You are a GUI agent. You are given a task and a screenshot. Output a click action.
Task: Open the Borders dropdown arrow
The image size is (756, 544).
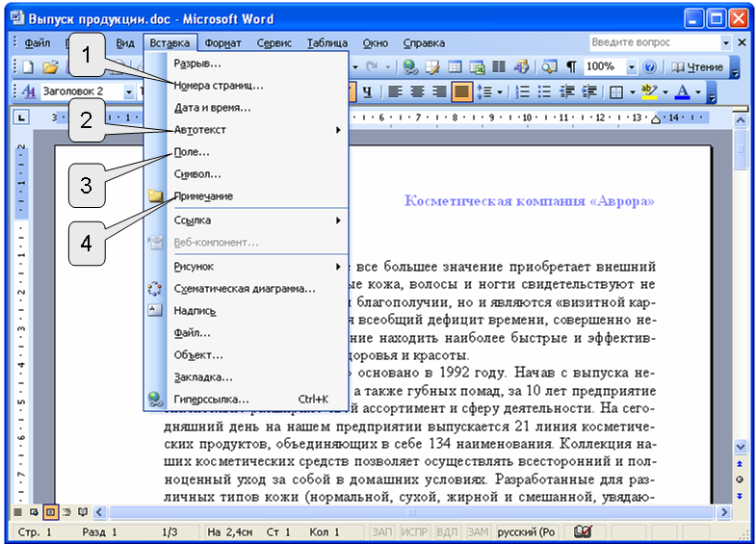pyautogui.click(x=632, y=91)
